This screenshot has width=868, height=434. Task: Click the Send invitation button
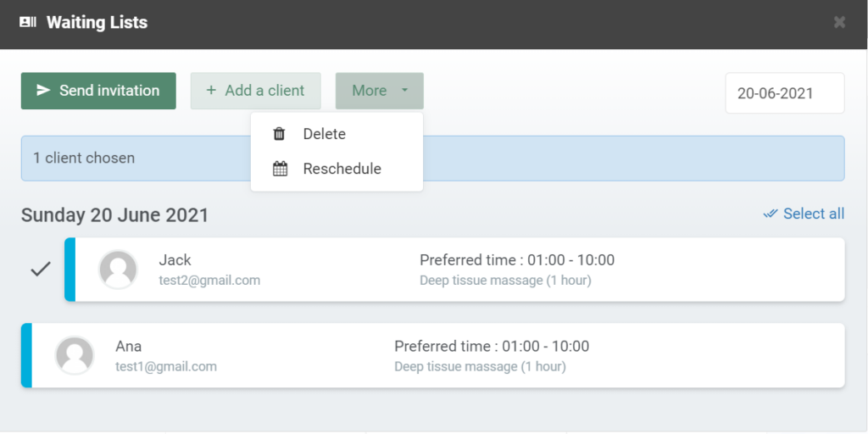click(98, 91)
